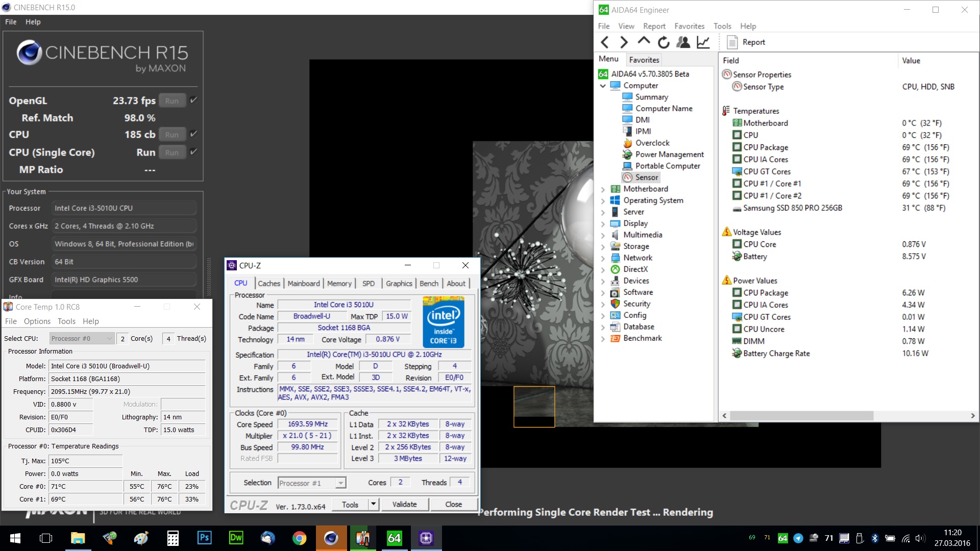
Task: Click AIDA64 back navigation arrow
Action: tap(605, 42)
